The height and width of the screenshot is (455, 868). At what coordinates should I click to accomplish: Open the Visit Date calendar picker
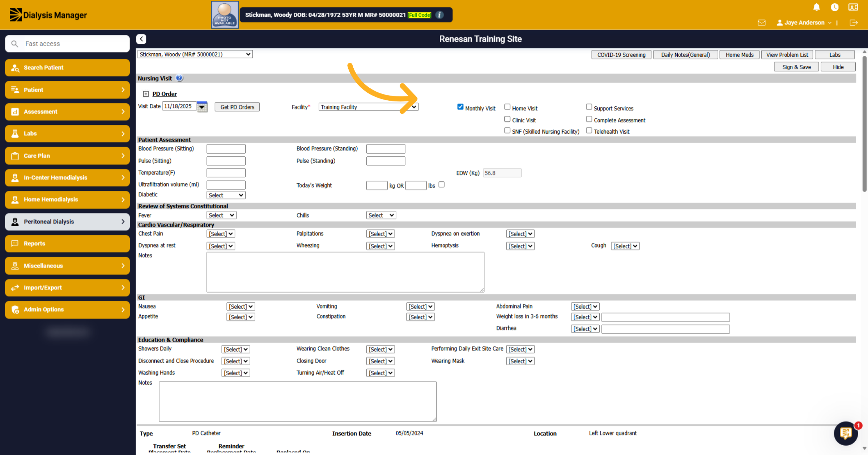[202, 106]
